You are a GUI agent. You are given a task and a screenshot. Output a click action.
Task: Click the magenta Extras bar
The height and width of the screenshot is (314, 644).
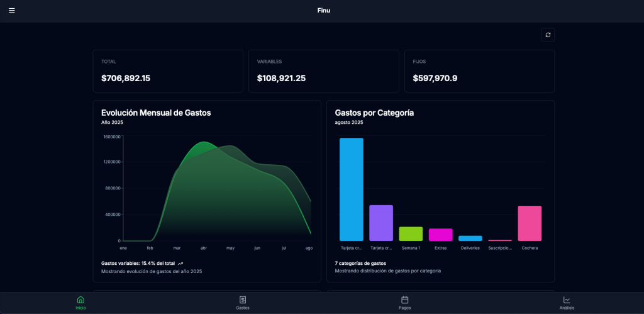[x=440, y=235]
